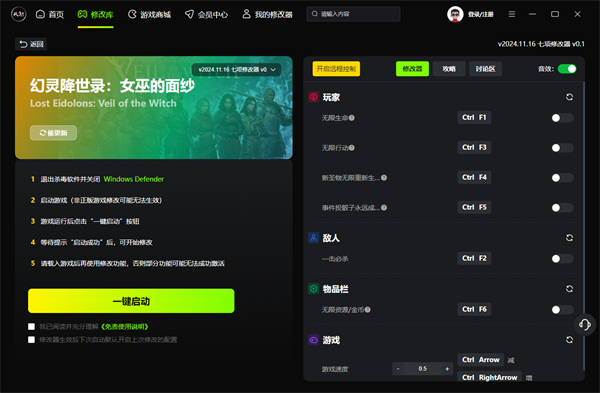Open the hamburger menu icon

(512, 14)
